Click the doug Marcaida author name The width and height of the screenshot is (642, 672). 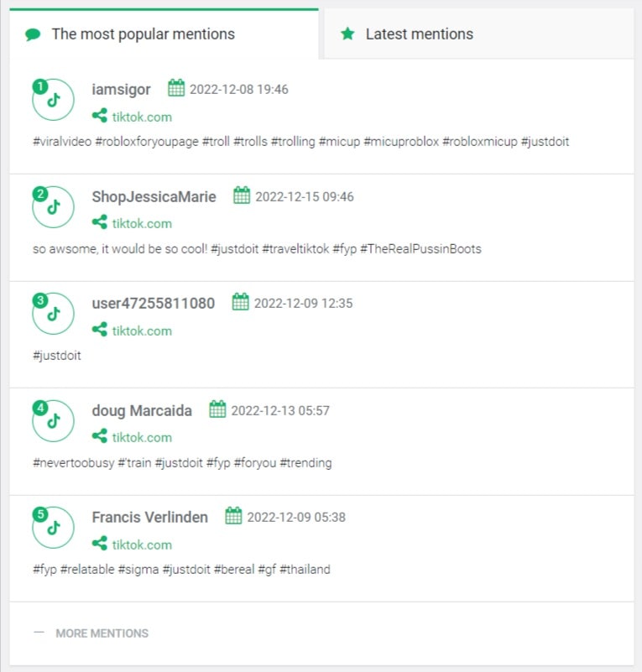(x=142, y=410)
